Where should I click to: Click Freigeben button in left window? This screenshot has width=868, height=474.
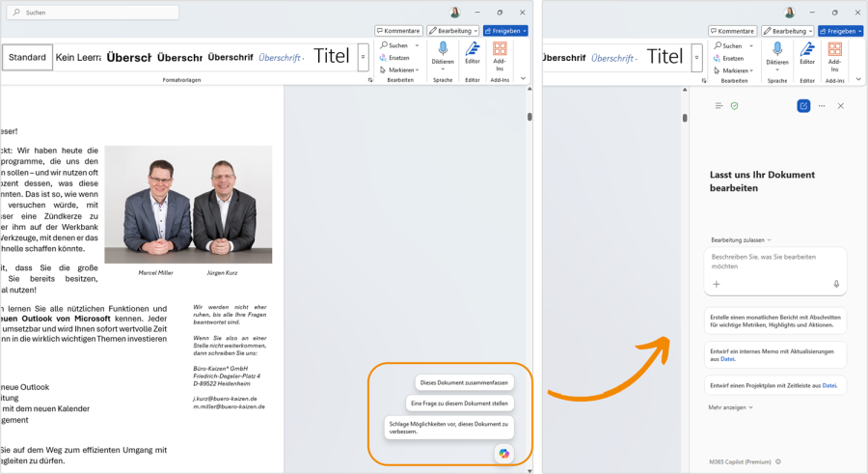(x=505, y=31)
